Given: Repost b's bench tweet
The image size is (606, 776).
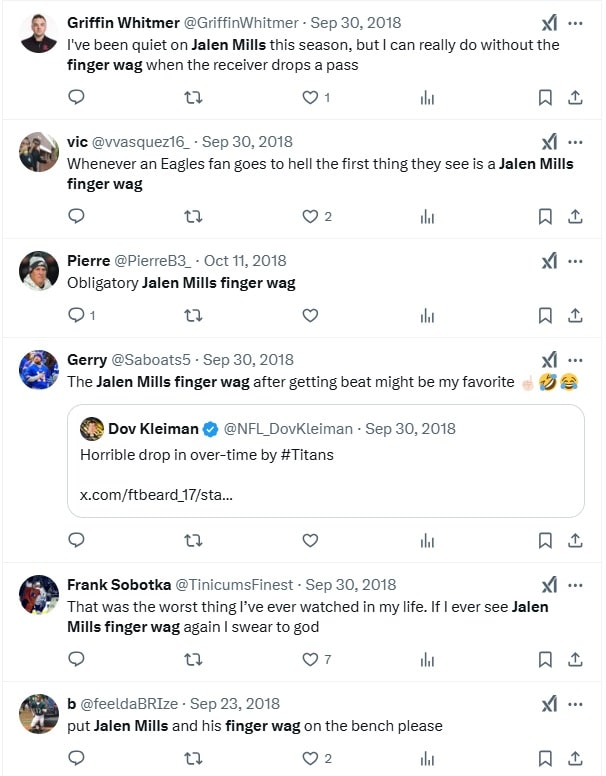Looking at the screenshot, I should [194, 758].
